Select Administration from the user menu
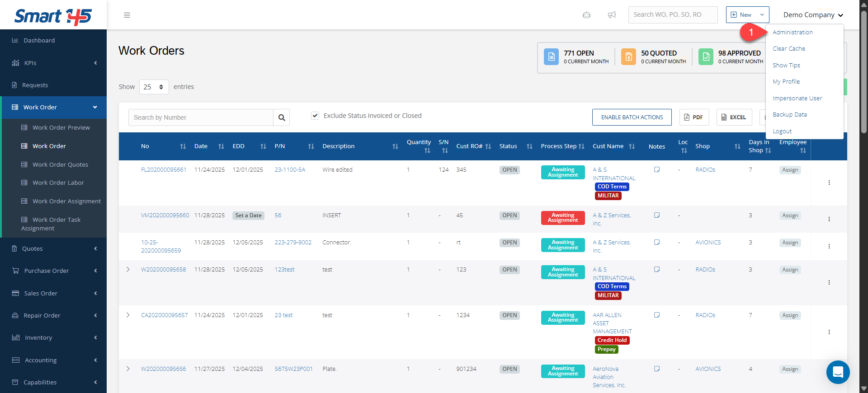 point(793,33)
